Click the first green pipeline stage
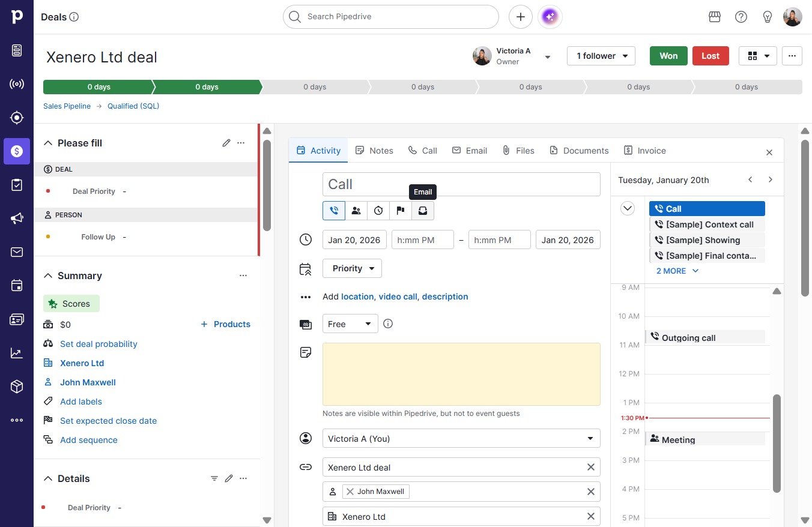This screenshot has width=812, height=527. pos(98,87)
